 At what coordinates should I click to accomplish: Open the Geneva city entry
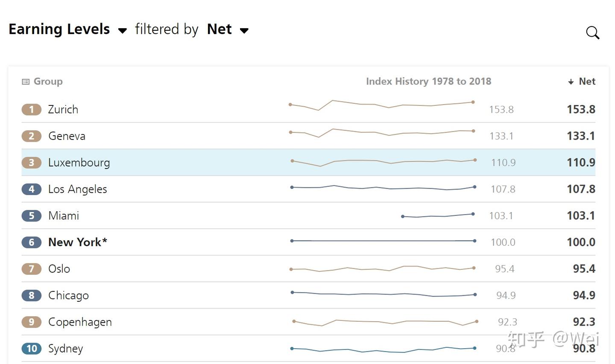point(67,136)
